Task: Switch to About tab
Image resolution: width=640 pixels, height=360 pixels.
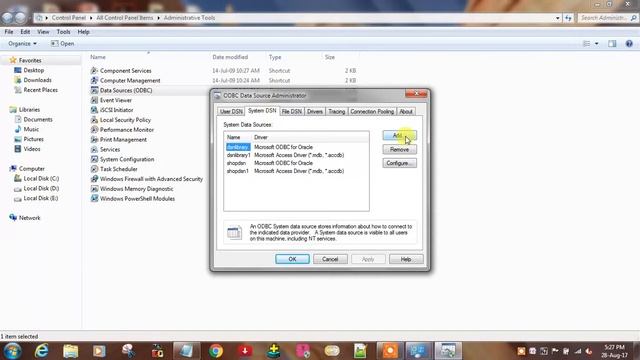Action: click(406, 111)
